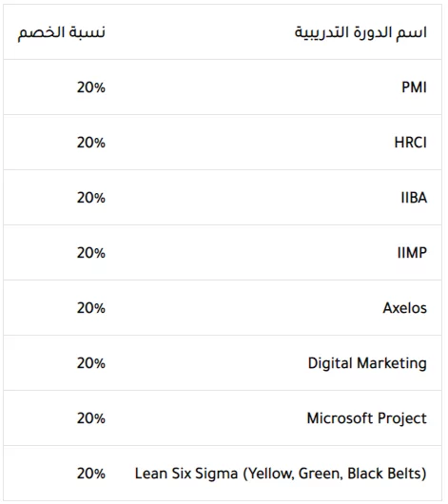The width and height of the screenshot is (448, 504).
Task: Click the 20% discount for Axelos
Action: [91, 308]
